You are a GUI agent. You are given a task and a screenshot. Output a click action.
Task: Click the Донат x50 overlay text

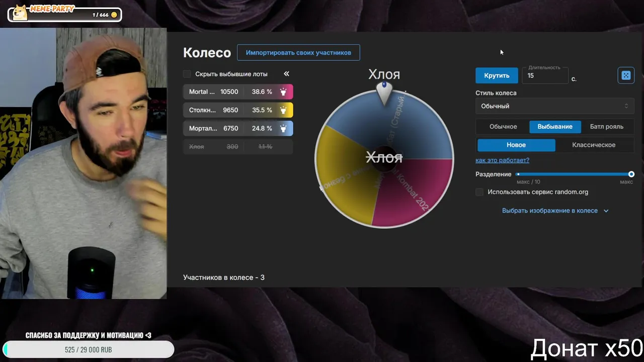(x=587, y=348)
